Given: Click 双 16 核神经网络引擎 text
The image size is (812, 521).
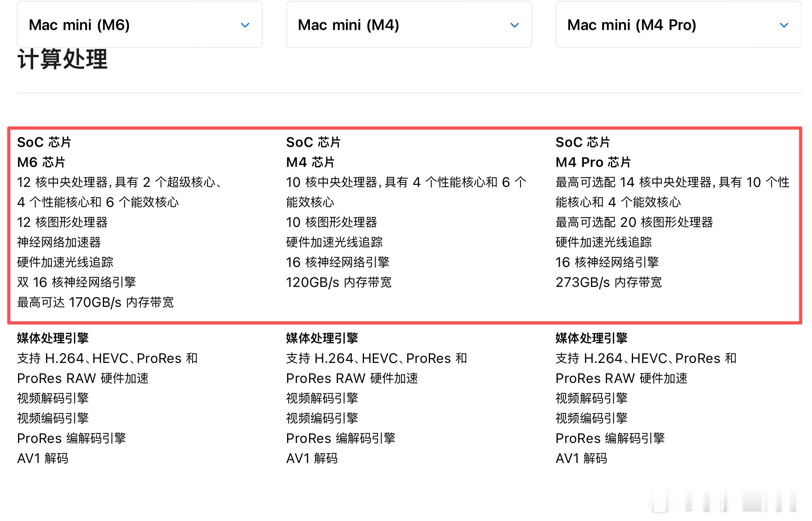Looking at the screenshot, I should click(x=76, y=282).
